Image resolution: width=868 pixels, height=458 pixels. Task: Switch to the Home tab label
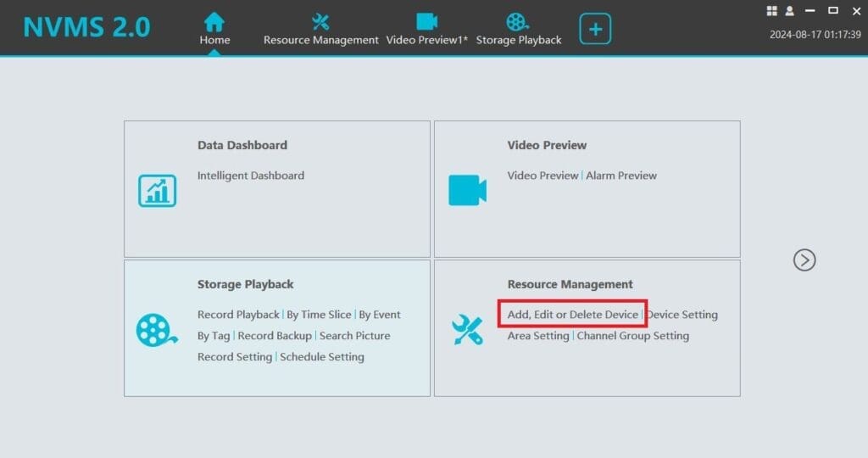click(214, 40)
